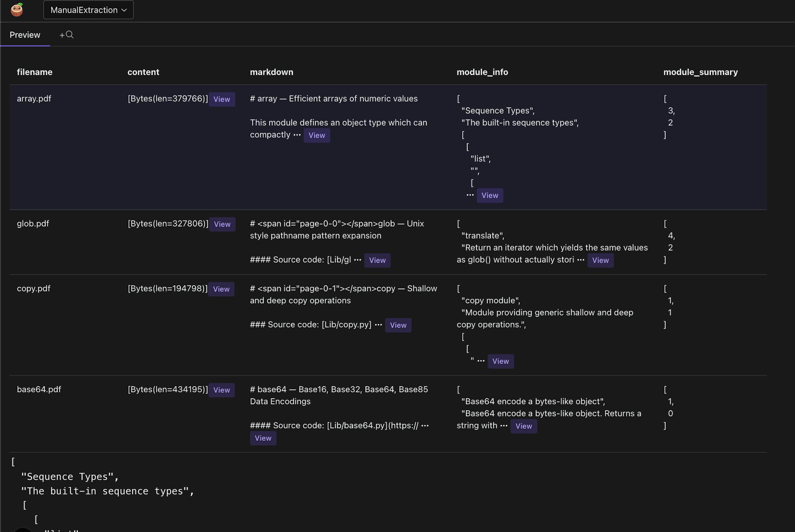View content bytes for array.pdf

[x=222, y=99]
